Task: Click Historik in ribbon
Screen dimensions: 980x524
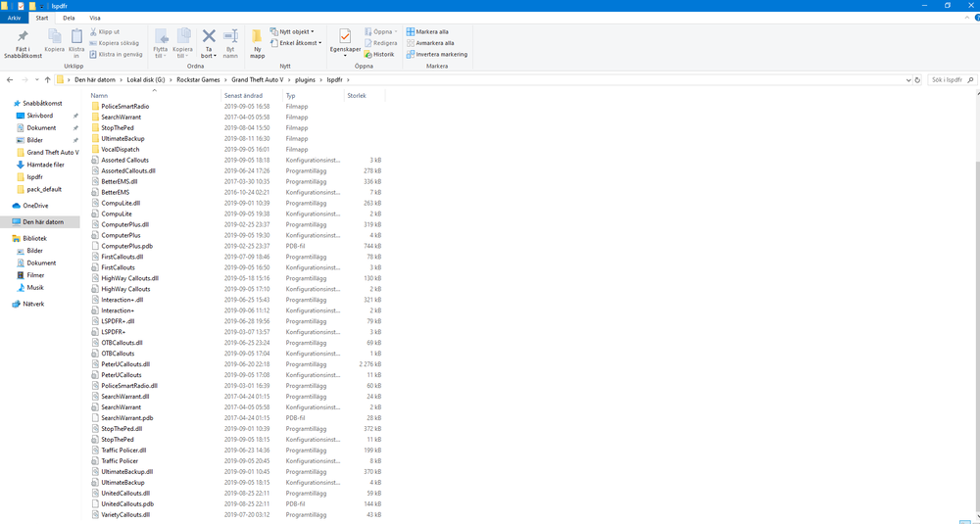Action: (378, 54)
